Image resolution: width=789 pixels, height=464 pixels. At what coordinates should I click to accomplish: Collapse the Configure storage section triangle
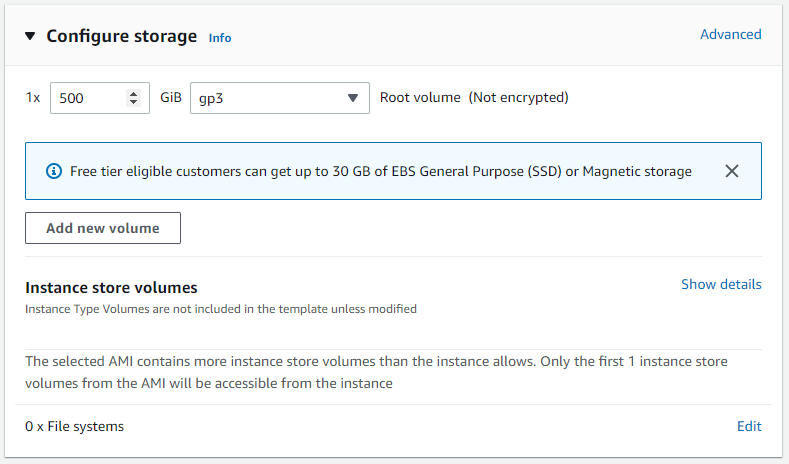coord(30,36)
